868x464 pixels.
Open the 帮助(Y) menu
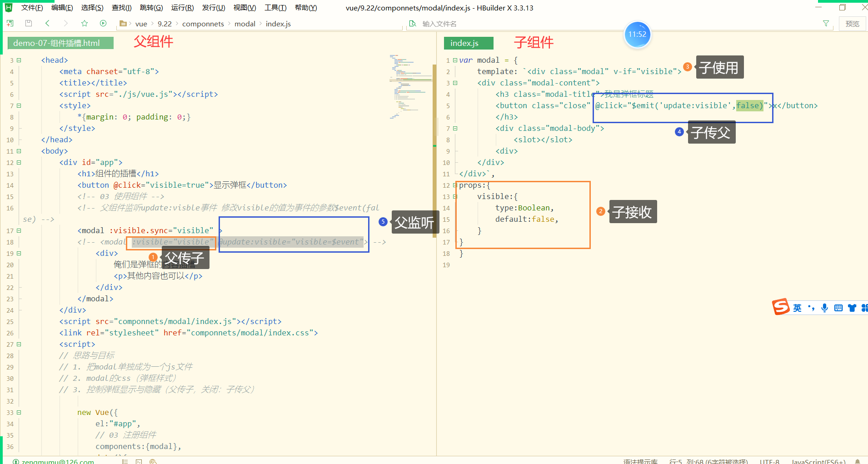[306, 8]
